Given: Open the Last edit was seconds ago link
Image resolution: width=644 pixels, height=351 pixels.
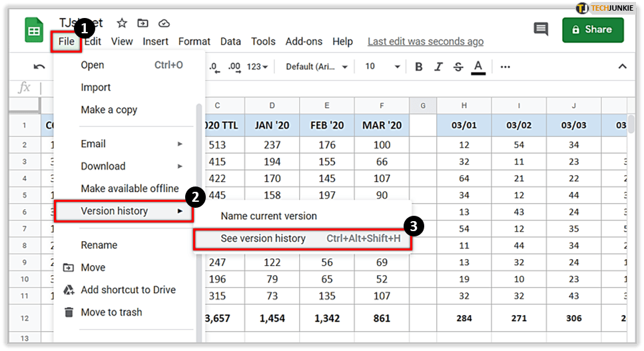Looking at the screenshot, I should tap(426, 41).
